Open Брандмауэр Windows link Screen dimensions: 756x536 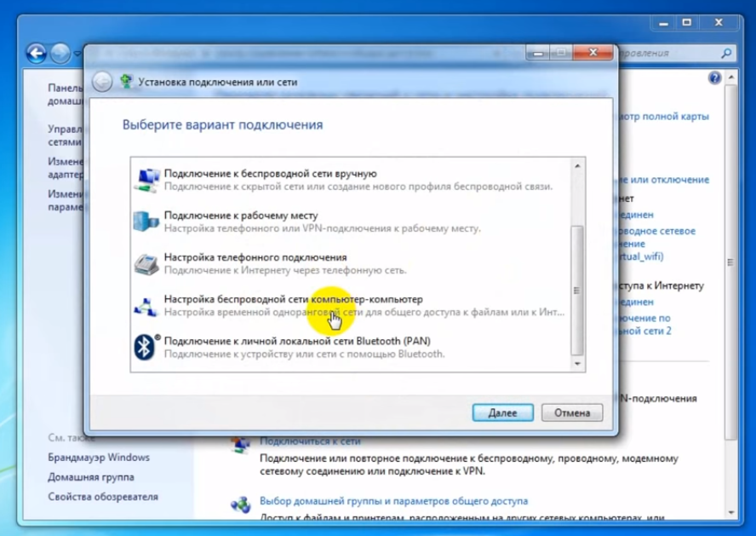99,457
